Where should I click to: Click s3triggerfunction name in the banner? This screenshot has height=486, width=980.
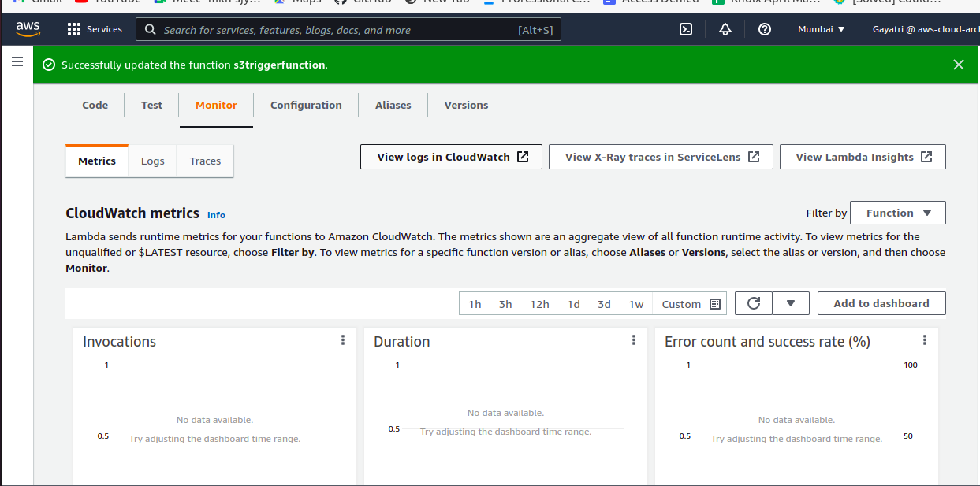coord(279,65)
